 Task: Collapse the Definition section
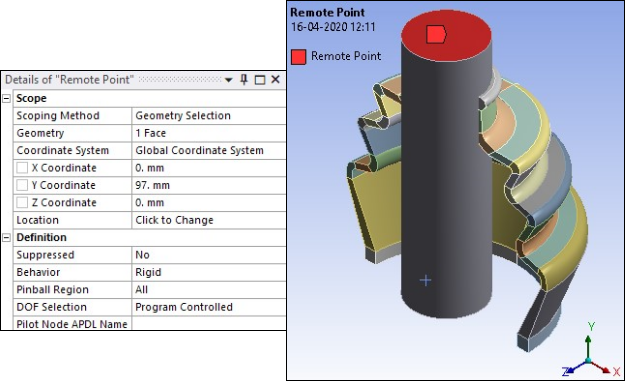point(6,238)
